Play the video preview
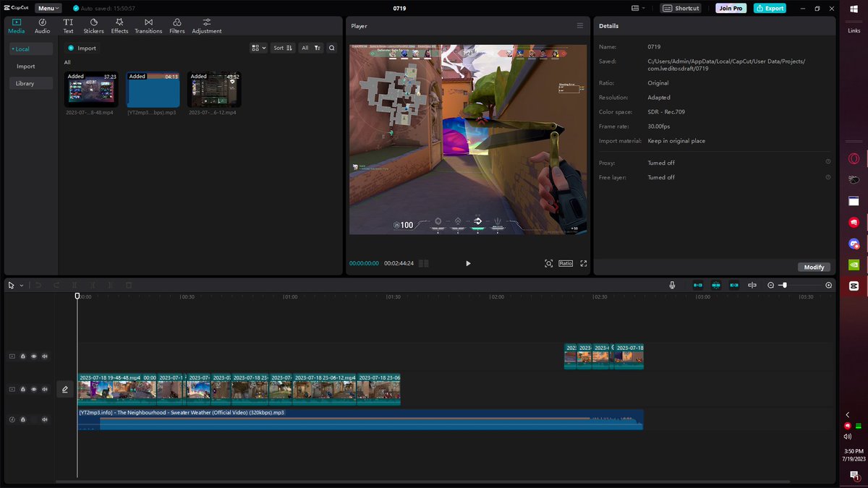868x488 pixels. tap(468, 263)
